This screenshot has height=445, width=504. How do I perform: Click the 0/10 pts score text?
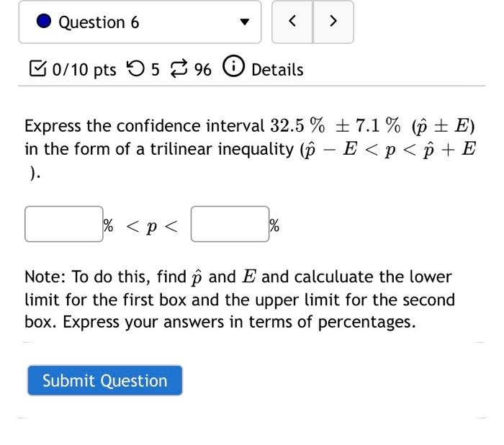coord(84,70)
